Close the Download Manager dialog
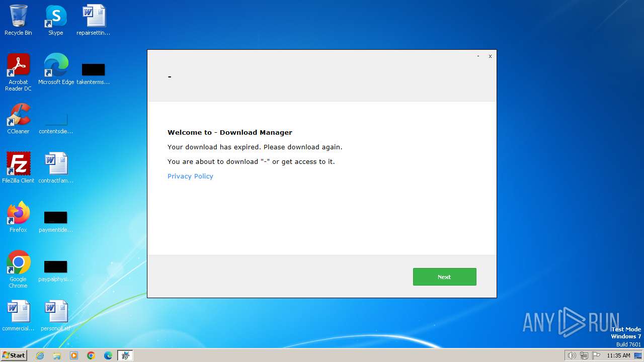 [490, 56]
